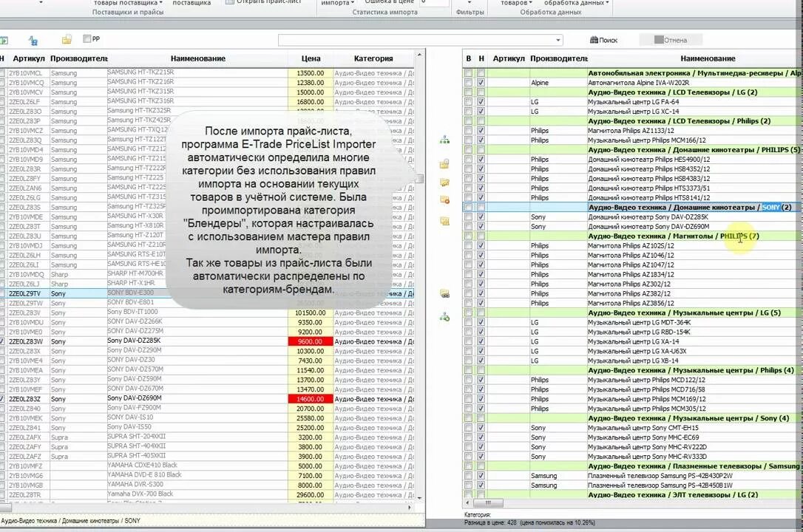Screen dimensions: 803x532
Task: Click the open folder edit icon in middle strip
Action: (444, 182)
